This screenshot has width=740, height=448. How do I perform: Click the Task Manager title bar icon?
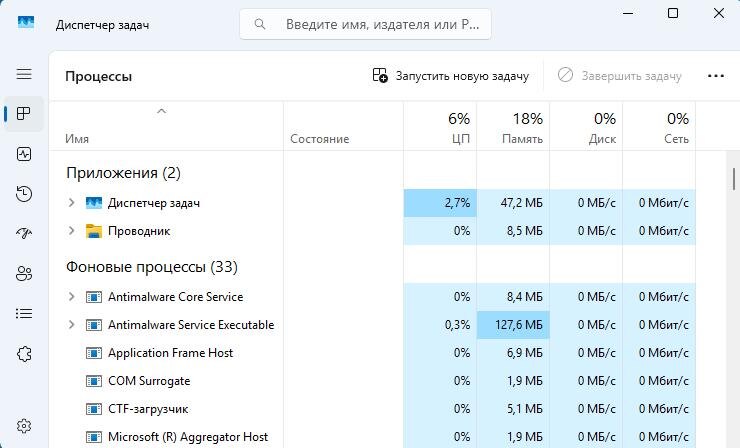(x=26, y=22)
